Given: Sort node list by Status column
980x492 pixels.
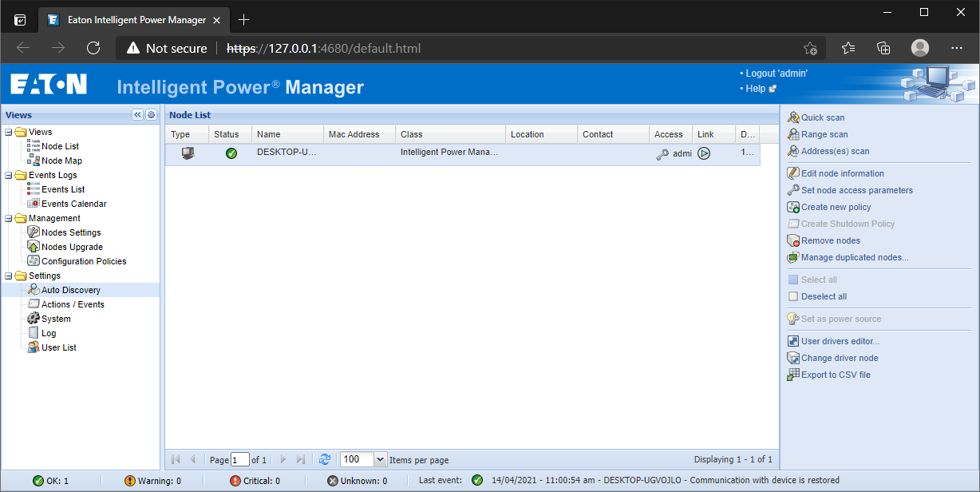Looking at the screenshot, I should coord(230,134).
